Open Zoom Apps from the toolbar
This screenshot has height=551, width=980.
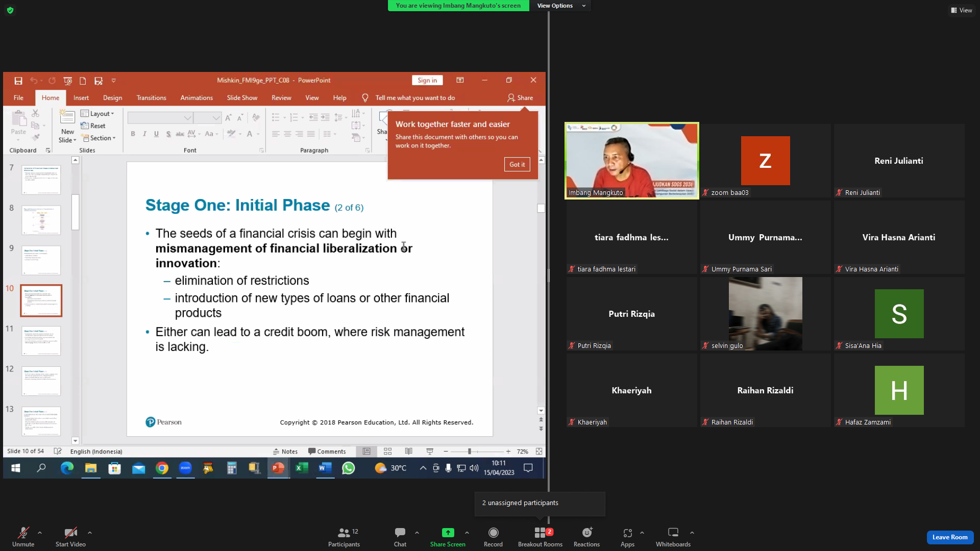pos(628,537)
